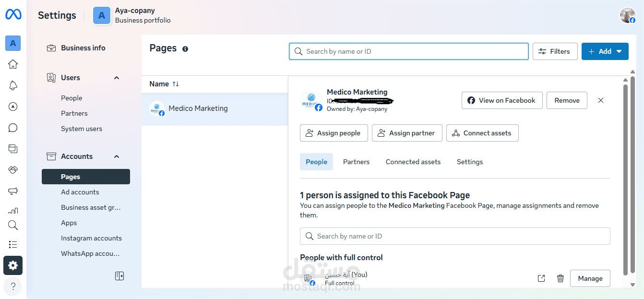The height and width of the screenshot is (299, 644).
Task: Click the Aya-copany business portfolio avatar in header
Action: (101, 15)
